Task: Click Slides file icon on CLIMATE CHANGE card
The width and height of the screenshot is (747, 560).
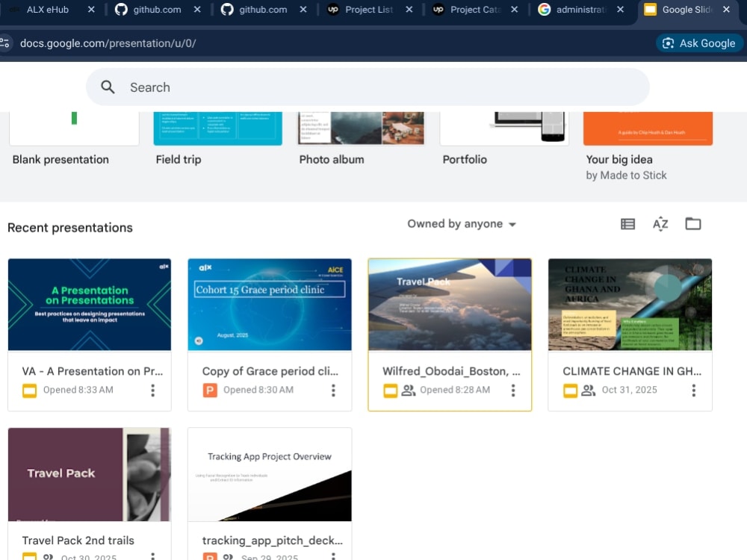Action: tap(570, 391)
